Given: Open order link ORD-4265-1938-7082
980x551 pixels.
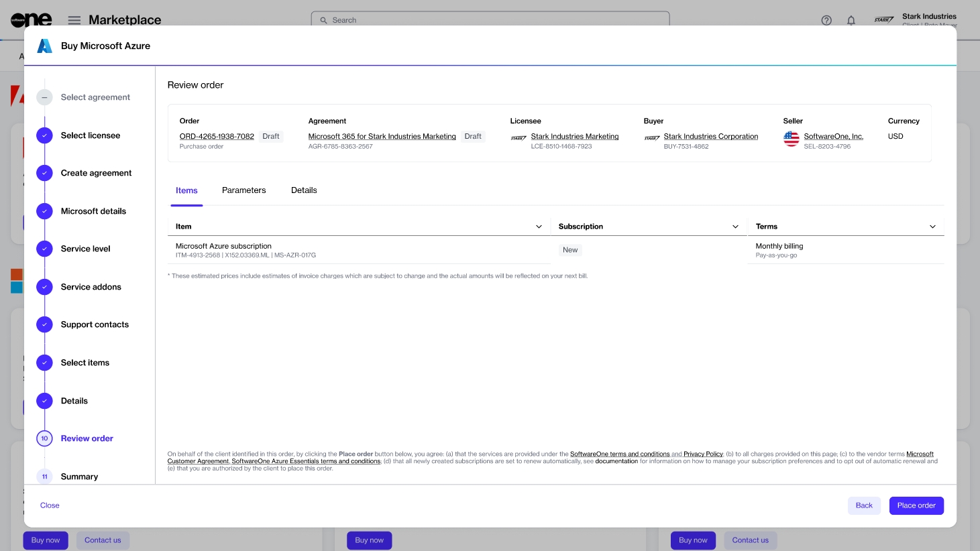Looking at the screenshot, I should 217,136.
